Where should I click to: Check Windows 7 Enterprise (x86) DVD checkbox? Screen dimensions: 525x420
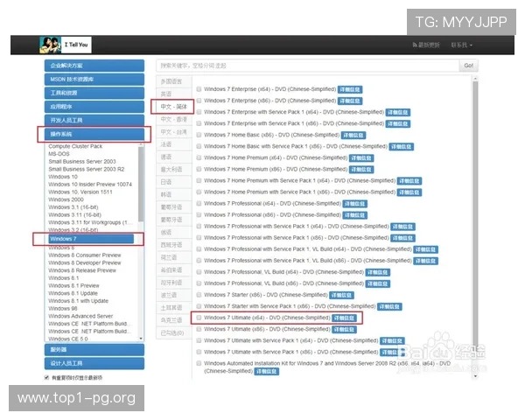click(199, 101)
